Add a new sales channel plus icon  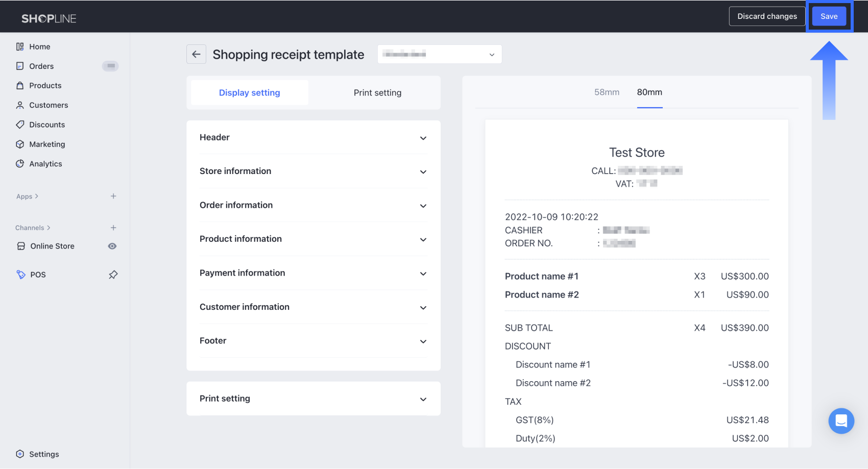coord(113,228)
